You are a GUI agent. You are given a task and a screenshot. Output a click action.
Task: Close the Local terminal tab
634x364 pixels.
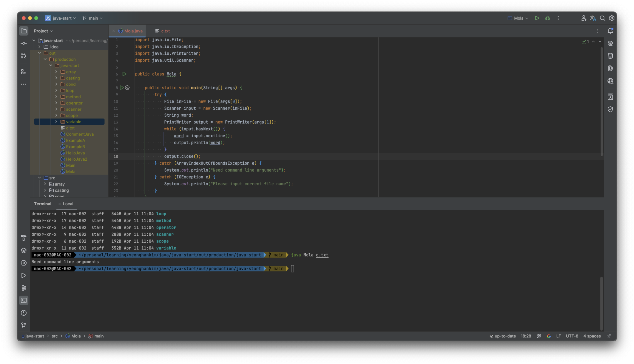click(59, 204)
